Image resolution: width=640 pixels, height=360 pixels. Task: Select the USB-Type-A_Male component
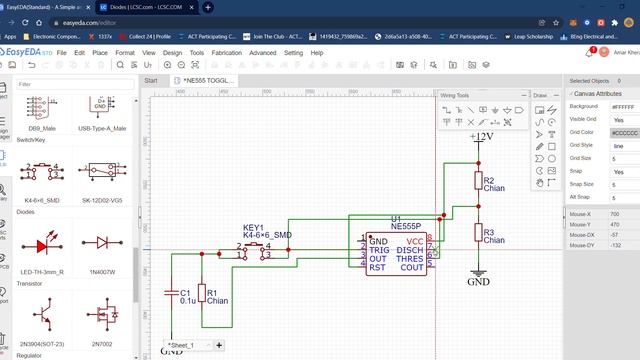coord(102,113)
